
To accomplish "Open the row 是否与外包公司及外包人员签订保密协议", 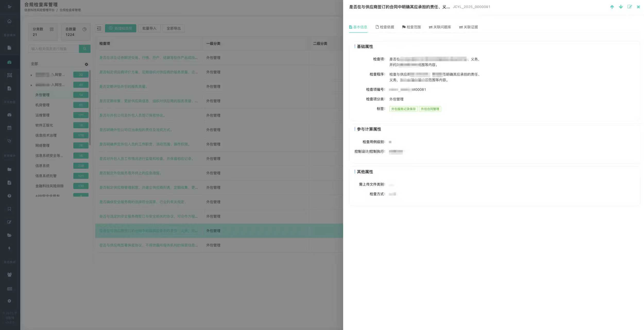I will pos(219,115).
